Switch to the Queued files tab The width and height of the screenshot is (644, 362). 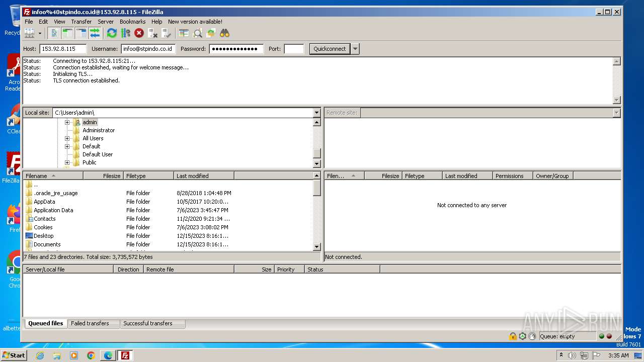pyautogui.click(x=45, y=323)
